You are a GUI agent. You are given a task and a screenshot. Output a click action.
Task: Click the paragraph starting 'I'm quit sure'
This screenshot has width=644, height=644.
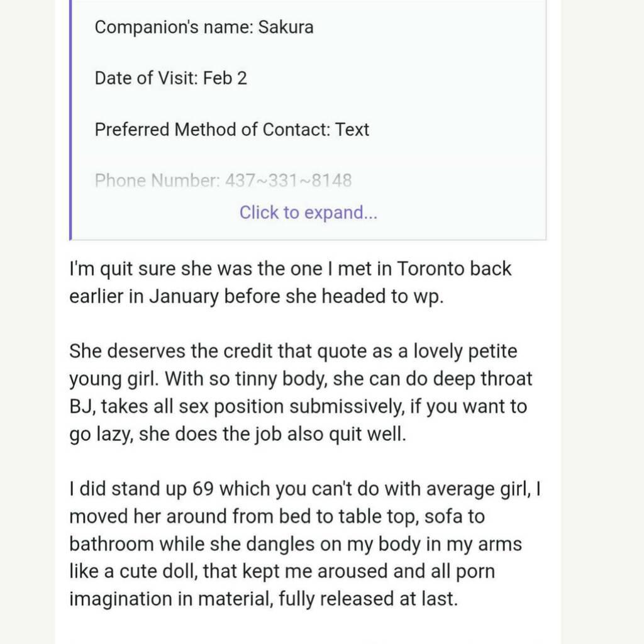tap(252, 282)
